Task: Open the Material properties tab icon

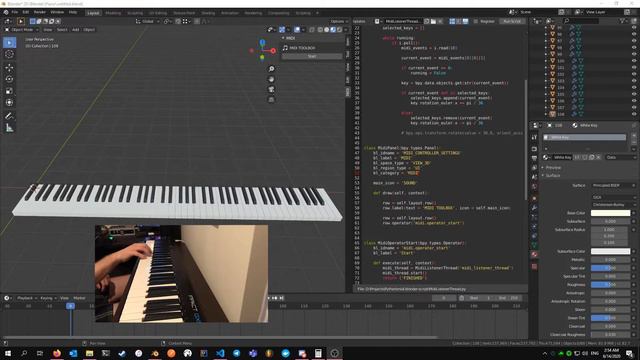Action: coord(534,254)
